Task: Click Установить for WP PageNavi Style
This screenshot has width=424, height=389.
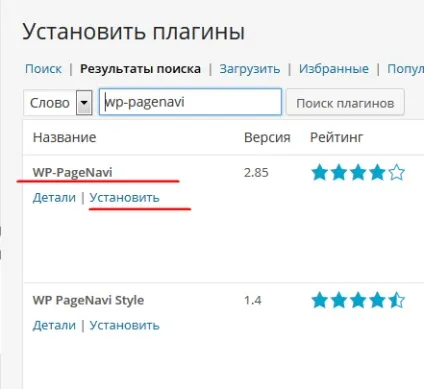Action: [124, 325]
